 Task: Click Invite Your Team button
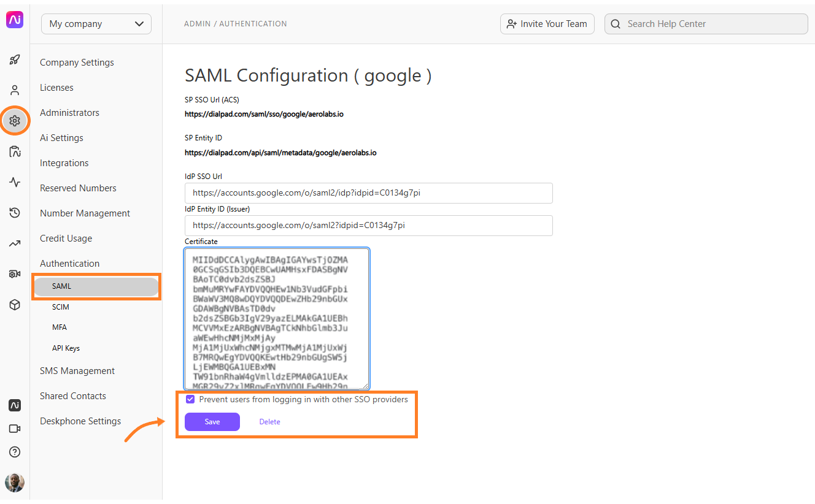click(x=547, y=24)
